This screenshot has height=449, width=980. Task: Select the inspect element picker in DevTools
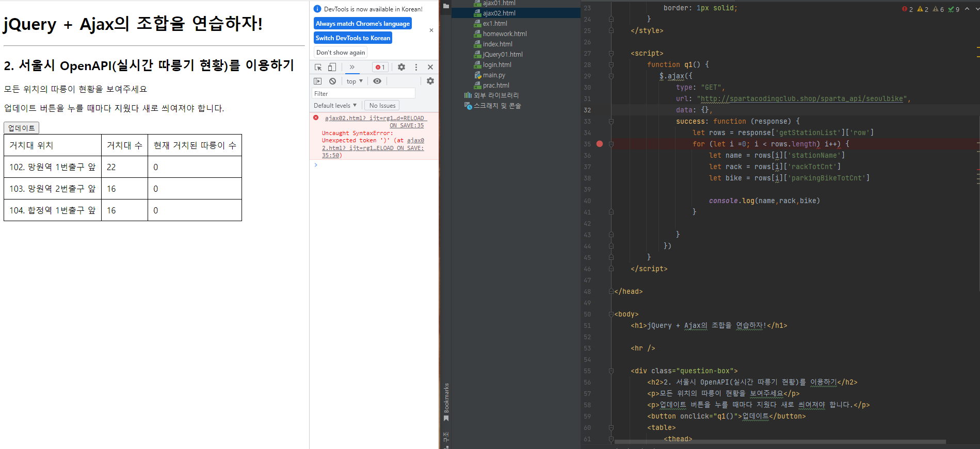[x=318, y=67]
